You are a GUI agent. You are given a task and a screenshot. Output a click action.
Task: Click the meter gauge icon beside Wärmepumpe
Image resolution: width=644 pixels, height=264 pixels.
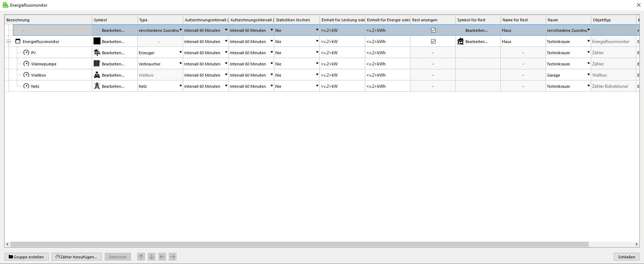tap(26, 64)
